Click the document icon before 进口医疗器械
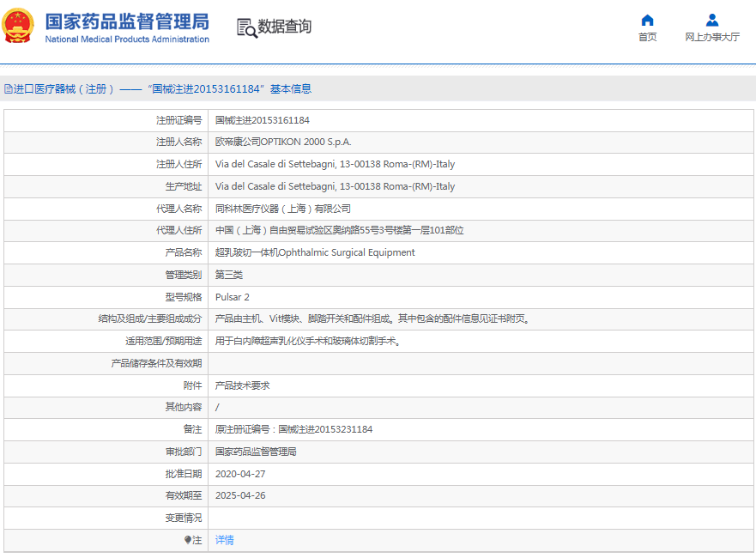Viewport: 756px width, 558px height. tap(8, 89)
